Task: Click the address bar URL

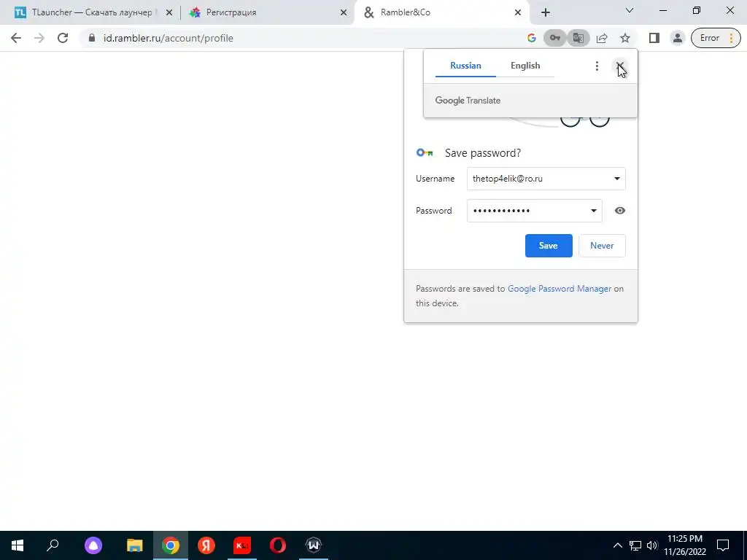Action: coord(169,38)
